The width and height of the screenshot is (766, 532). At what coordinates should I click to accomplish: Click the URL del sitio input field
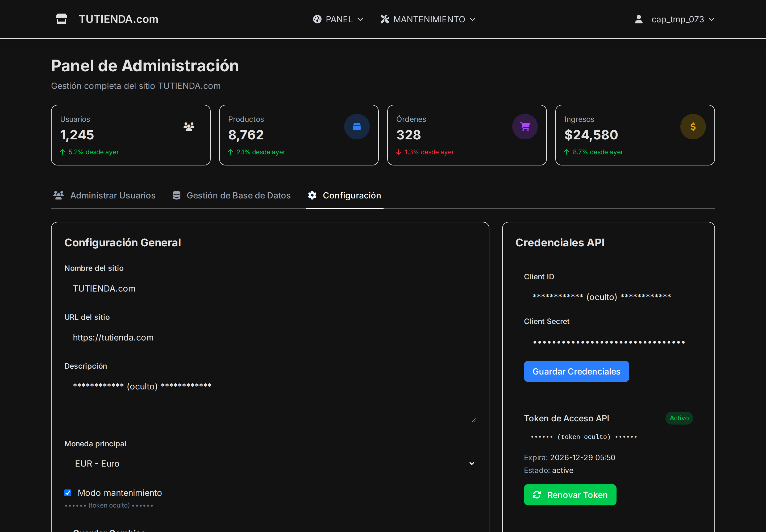(270, 338)
